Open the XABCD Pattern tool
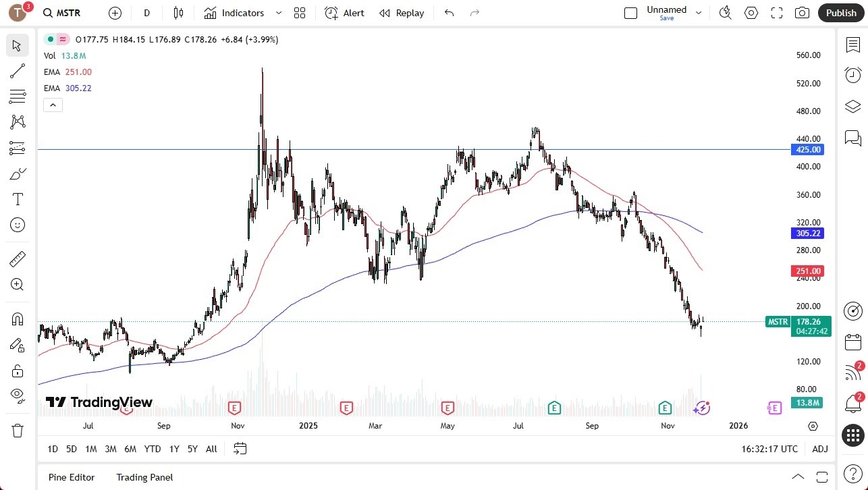Viewport: 868px width, 490px height. [x=18, y=121]
